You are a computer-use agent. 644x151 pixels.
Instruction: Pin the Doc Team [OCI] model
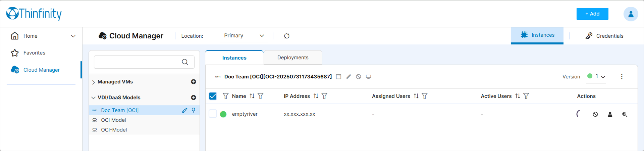[194, 110]
